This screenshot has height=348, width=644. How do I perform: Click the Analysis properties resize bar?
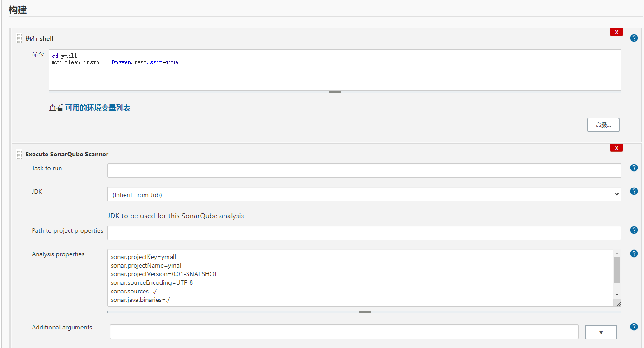coord(364,312)
